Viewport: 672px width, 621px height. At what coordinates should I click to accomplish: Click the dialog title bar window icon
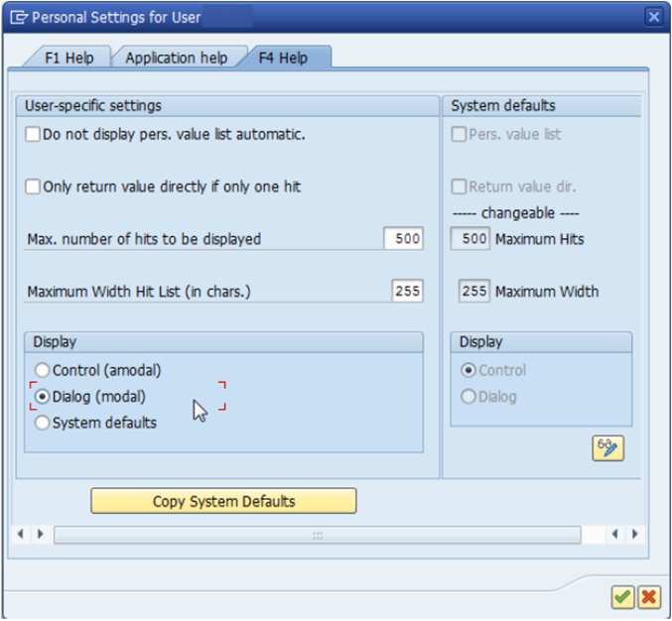[18, 17]
